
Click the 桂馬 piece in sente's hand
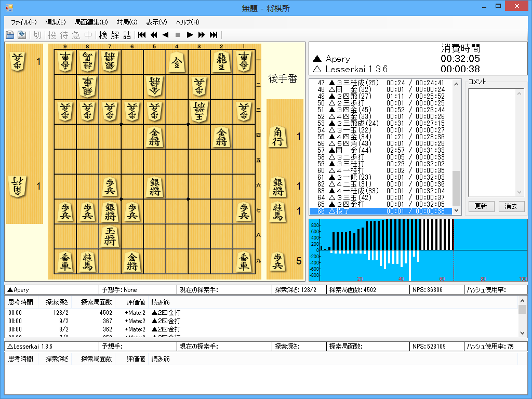[278, 212]
